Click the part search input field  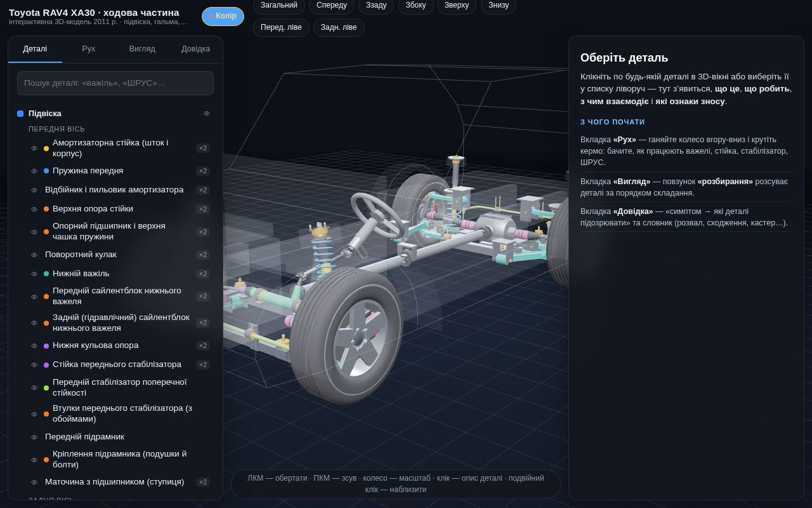(x=115, y=83)
